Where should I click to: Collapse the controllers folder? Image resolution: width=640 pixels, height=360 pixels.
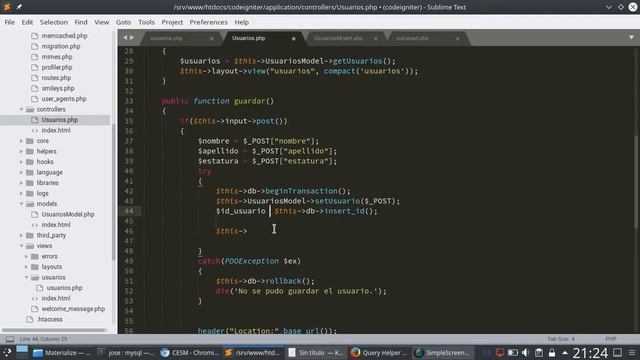point(22,109)
